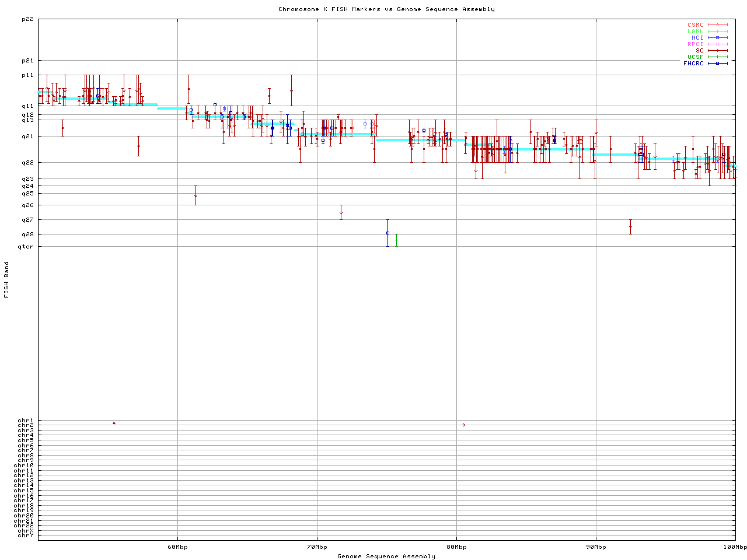
Task: Click the chrX row label
Action: point(26,530)
